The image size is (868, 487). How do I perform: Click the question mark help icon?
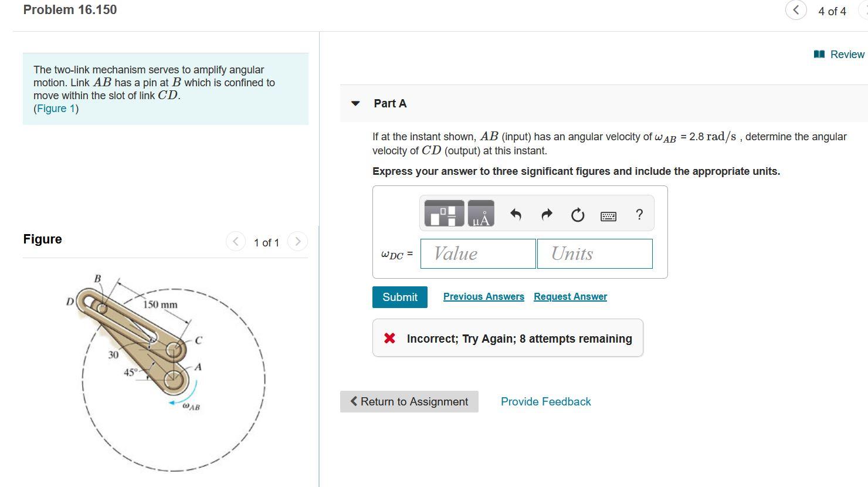639,215
